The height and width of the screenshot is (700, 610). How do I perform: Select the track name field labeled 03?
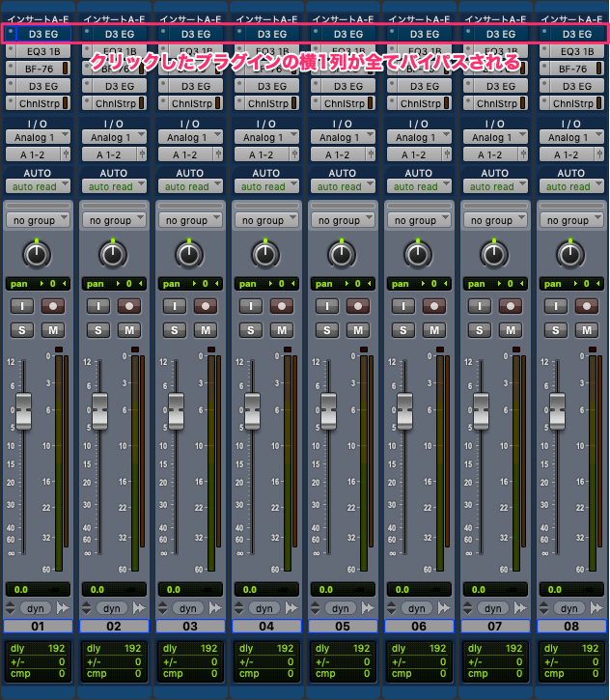click(x=190, y=627)
